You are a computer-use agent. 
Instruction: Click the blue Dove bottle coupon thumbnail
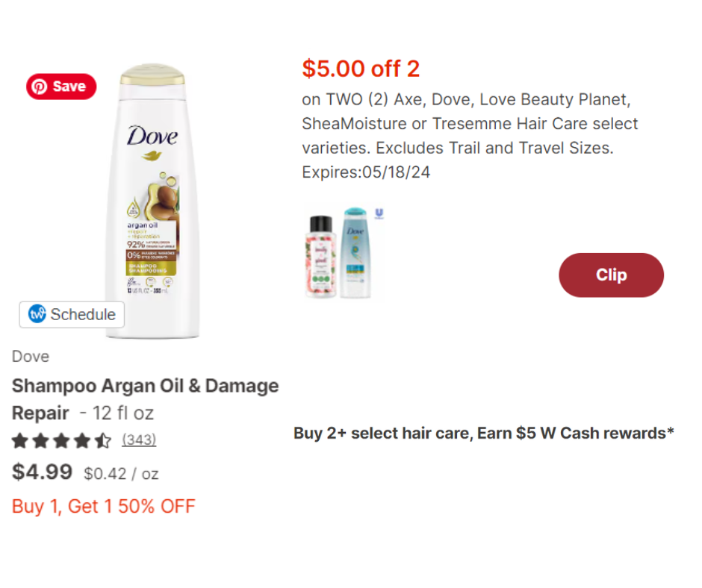coord(356,254)
